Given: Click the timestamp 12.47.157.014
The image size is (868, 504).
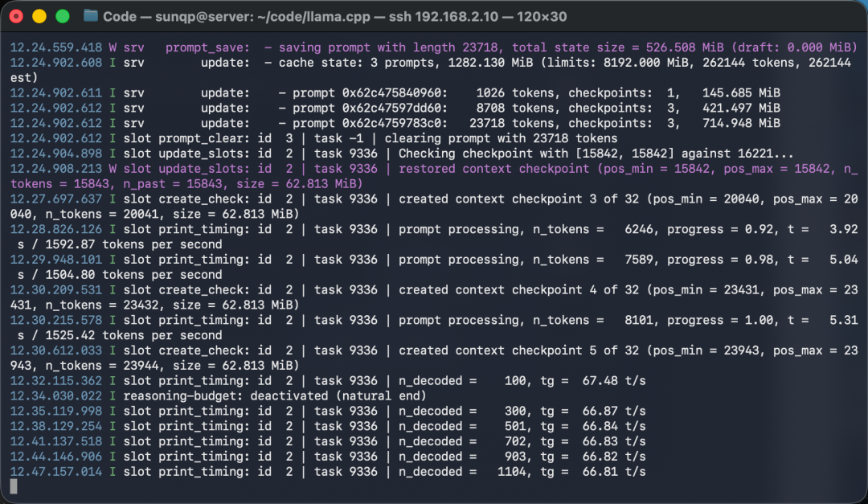Looking at the screenshot, I should tap(56, 471).
